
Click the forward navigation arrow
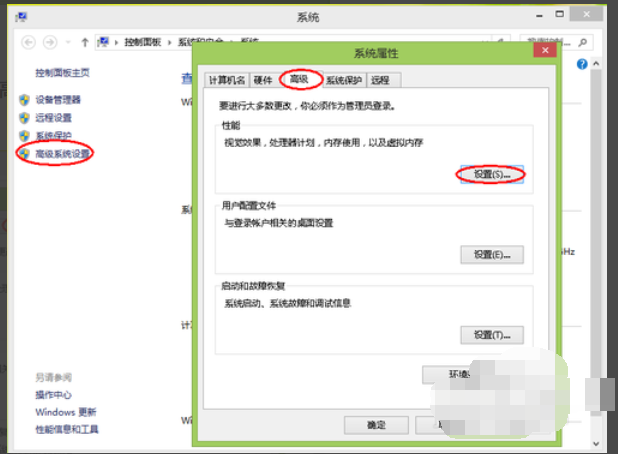[x=50, y=43]
